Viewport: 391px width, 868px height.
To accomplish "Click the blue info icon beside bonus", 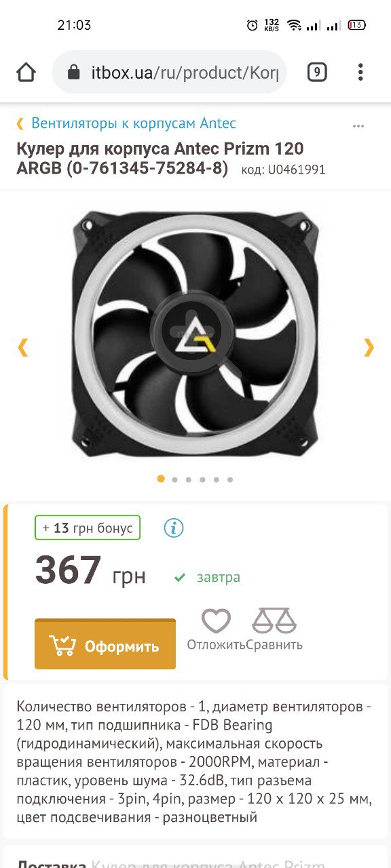I will (x=174, y=528).
